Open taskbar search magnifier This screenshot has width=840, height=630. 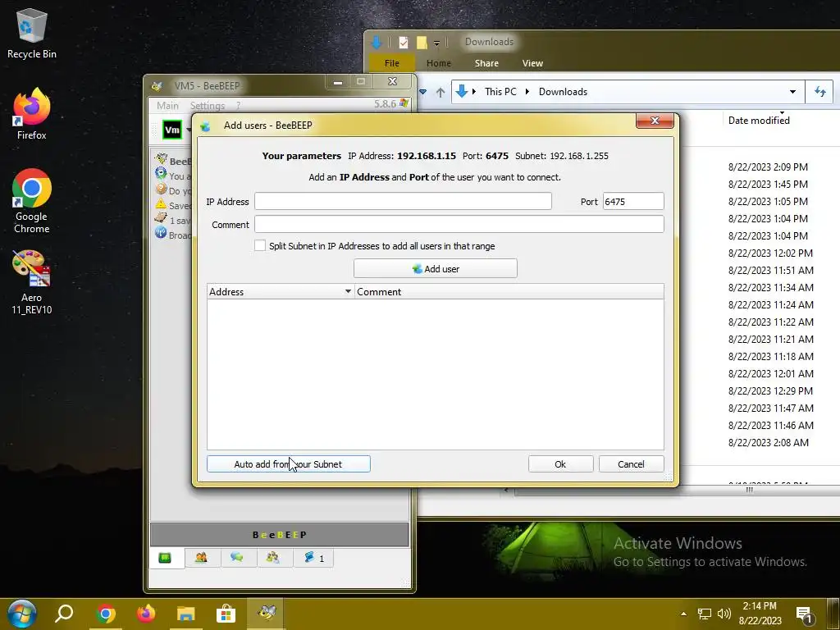(64, 614)
